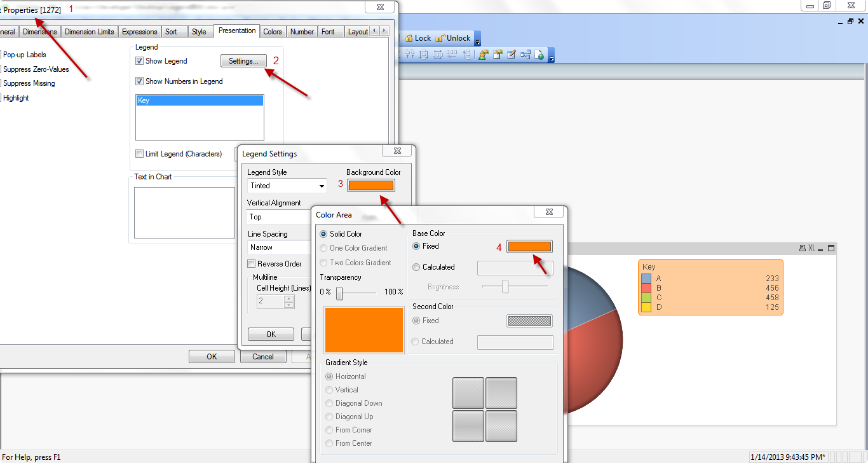Click the blue legend square for A

pos(646,279)
